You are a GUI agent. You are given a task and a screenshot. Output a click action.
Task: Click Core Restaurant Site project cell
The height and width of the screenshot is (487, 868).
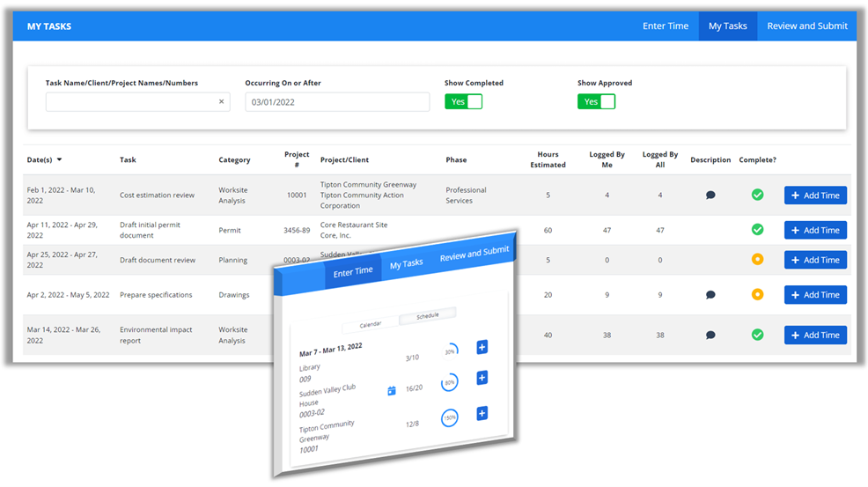click(354, 230)
